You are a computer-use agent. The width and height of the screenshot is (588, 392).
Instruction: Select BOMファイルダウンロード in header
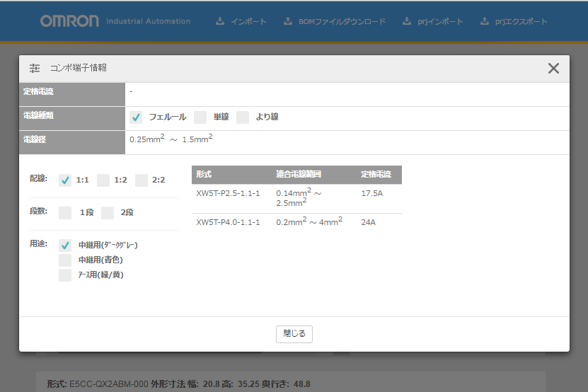342,21
